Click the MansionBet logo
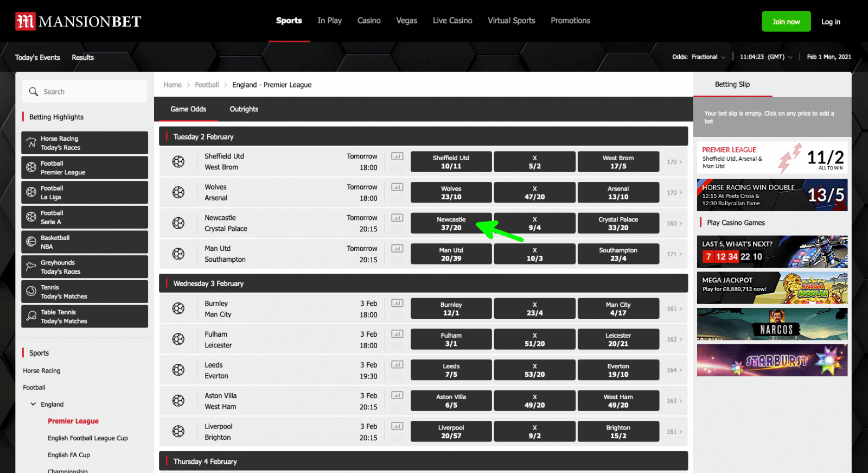The height and width of the screenshot is (473, 868). point(78,21)
